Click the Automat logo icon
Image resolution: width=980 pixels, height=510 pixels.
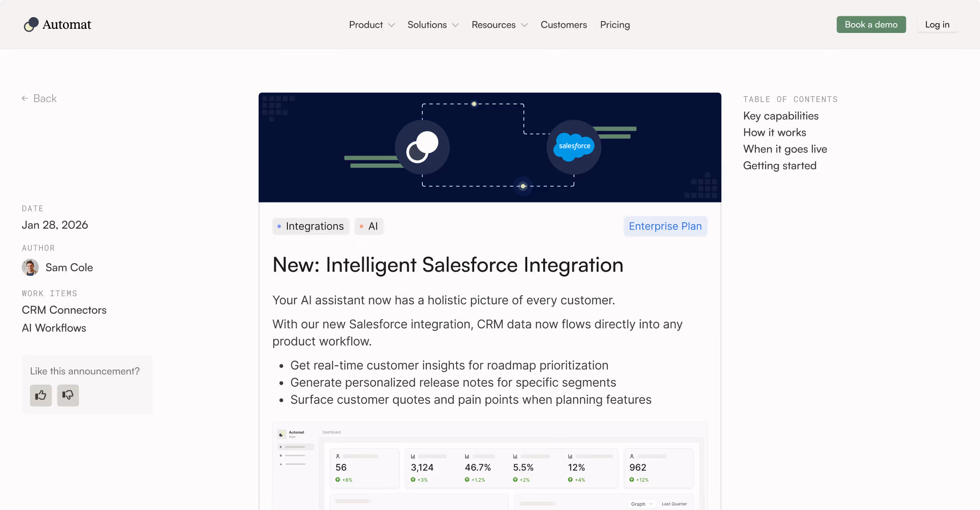[x=31, y=24]
